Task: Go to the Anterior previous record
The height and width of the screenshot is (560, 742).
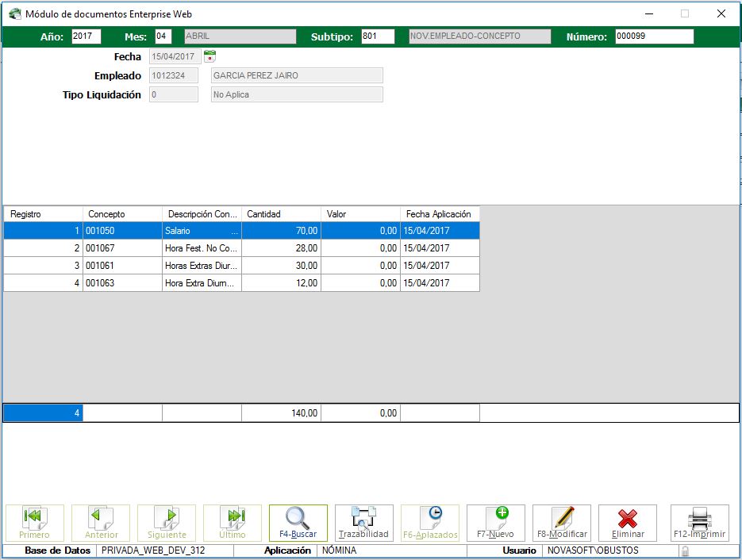Action: tap(101, 523)
